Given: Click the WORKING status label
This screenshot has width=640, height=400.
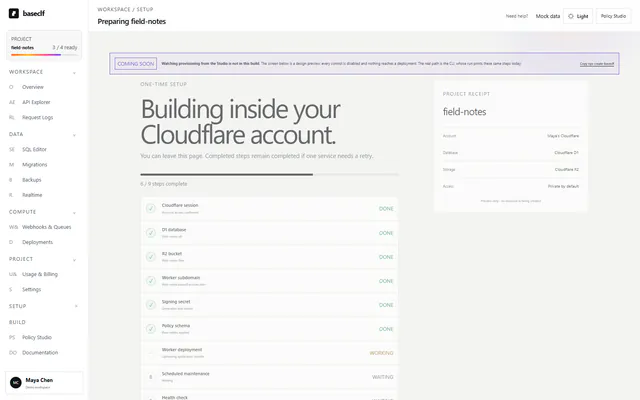Looking at the screenshot, I should coord(381,353).
